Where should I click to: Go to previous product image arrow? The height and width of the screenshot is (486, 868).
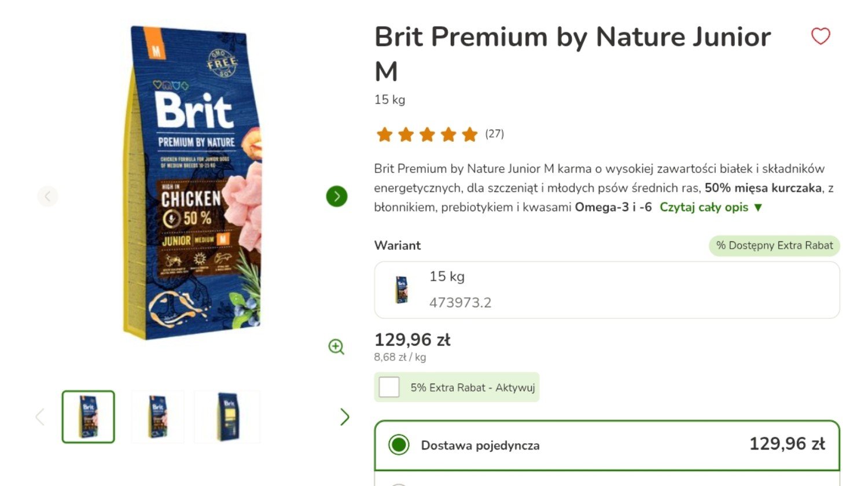pyautogui.click(x=47, y=196)
